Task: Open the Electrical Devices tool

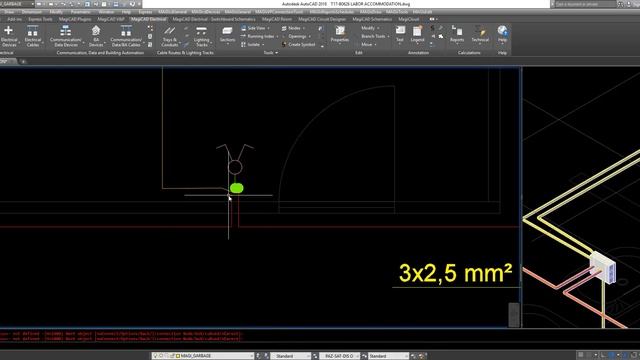Action: (9, 36)
